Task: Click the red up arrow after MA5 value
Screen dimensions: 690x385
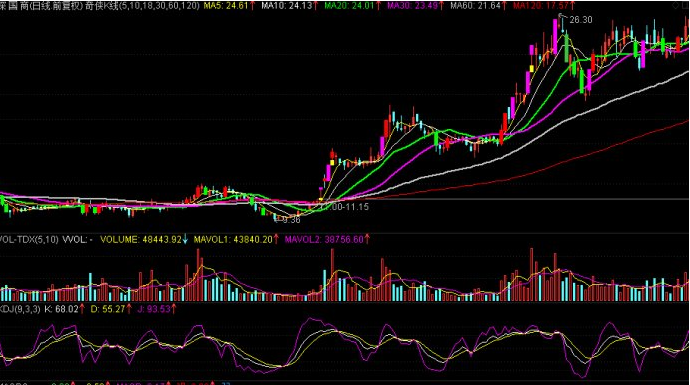Action: (x=252, y=6)
